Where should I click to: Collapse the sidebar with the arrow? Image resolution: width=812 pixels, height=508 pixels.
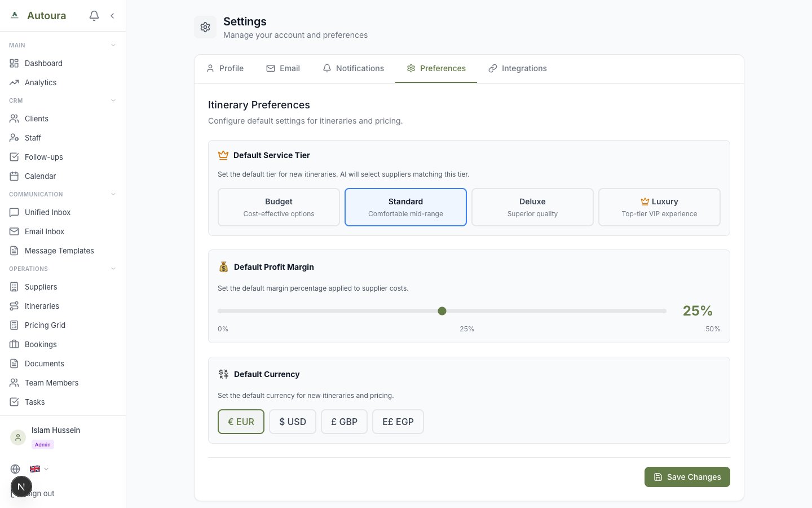pyautogui.click(x=112, y=16)
